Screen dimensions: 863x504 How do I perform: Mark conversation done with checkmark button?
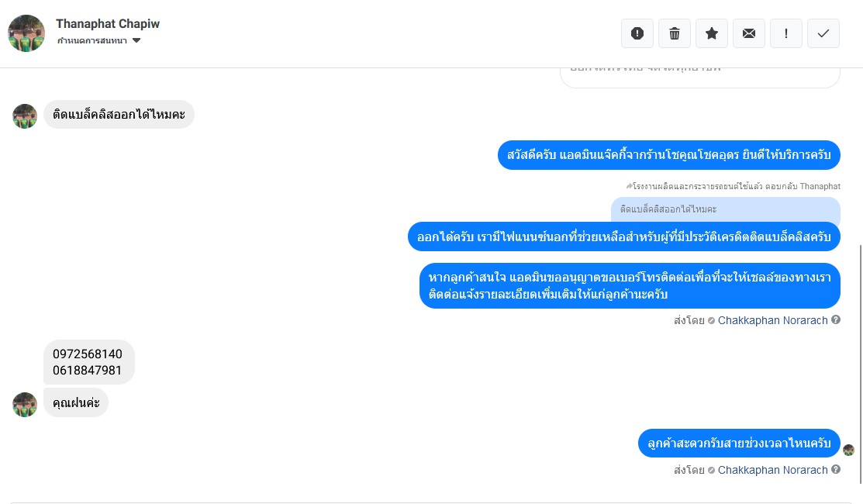pyautogui.click(x=823, y=33)
